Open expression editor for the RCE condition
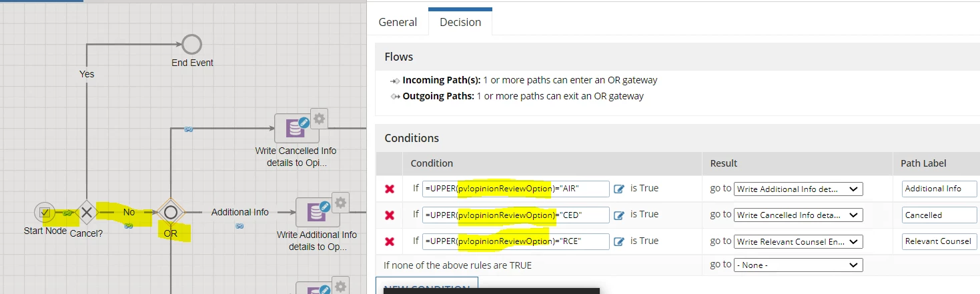Image resolution: width=980 pixels, height=294 pixels. 618,241
